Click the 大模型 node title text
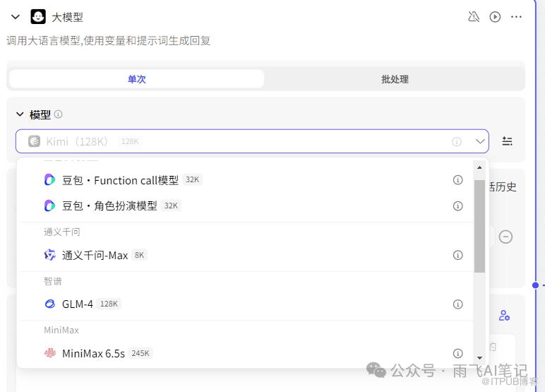The height and width of the screenshot is (392, 545). 67,17
